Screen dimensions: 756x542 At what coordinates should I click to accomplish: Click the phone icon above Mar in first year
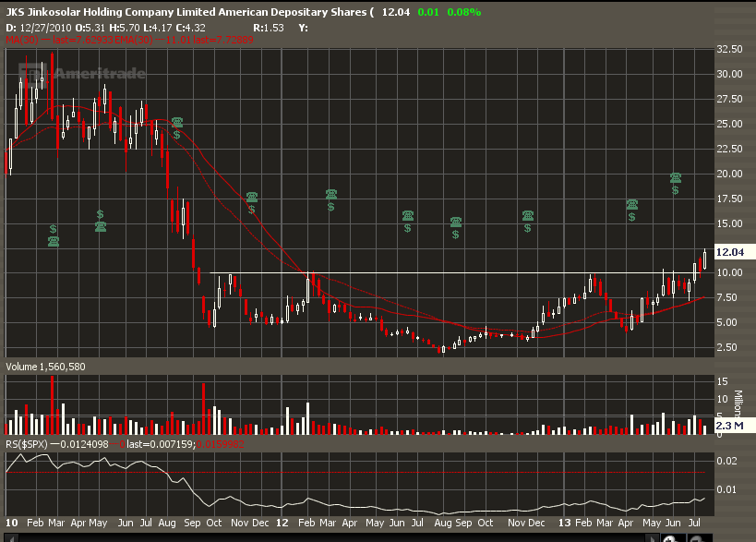point(54,241)
